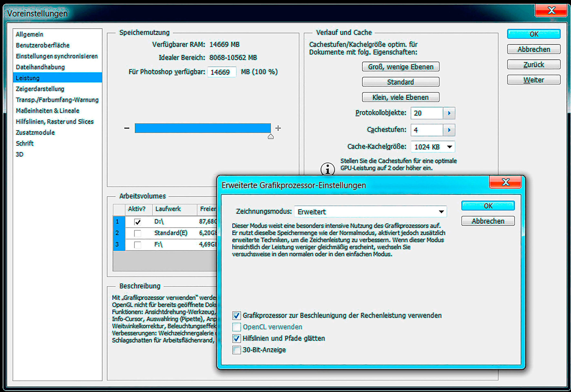
Task: Open Schrift category
Action: tap(58, 144)
